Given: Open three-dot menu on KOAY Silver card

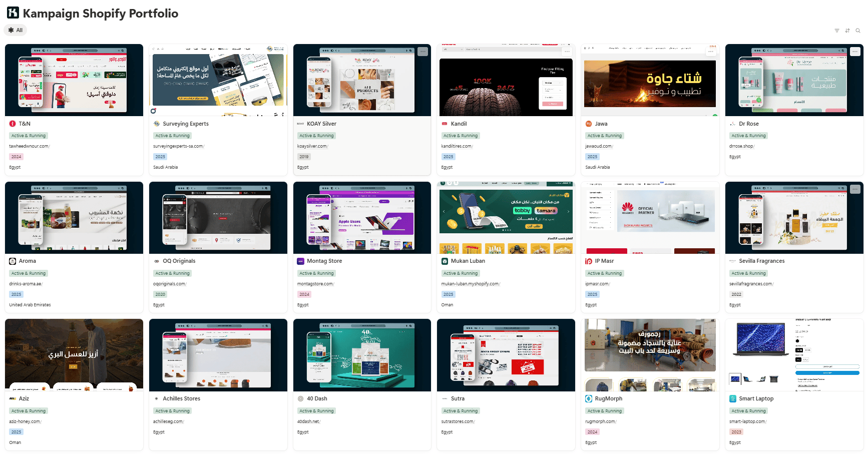Looking at the screenshot, I should click(422, 52).
